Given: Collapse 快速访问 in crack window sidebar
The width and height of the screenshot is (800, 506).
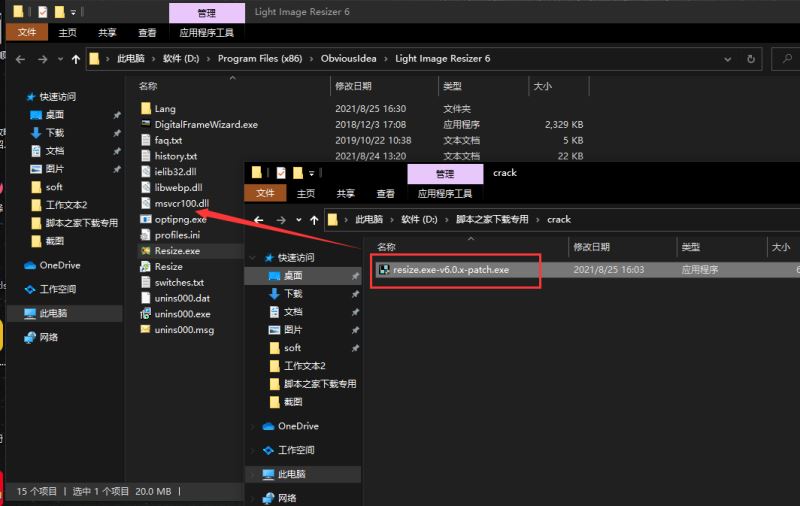Looking at the screenshot, I should click(253, 258).
